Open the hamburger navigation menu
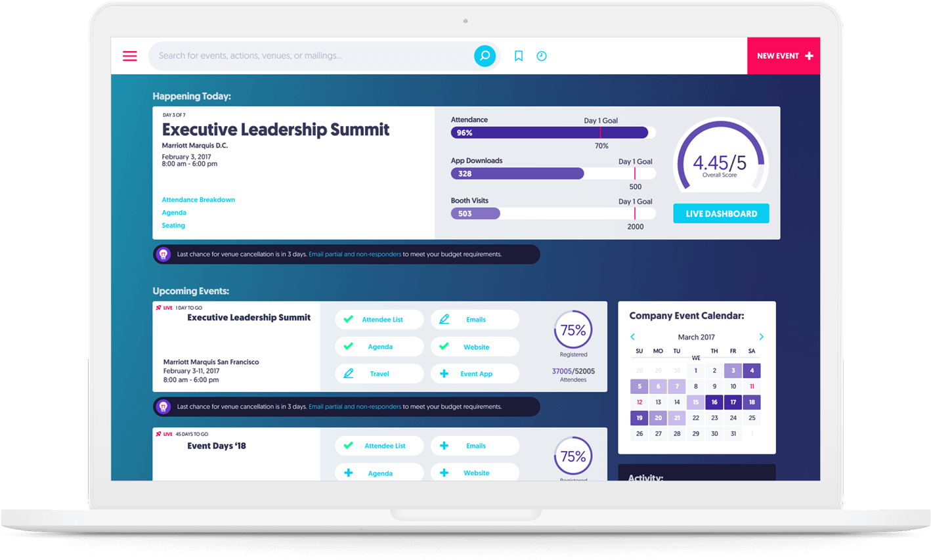This screenshot has height=560, width=931. pyautogui.click(x=130, y=56)
